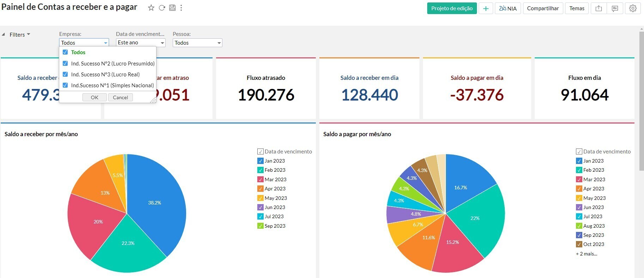This screenshot has width=644, height=278.
Task: Open the Temas menu
Action: [577, 8]
